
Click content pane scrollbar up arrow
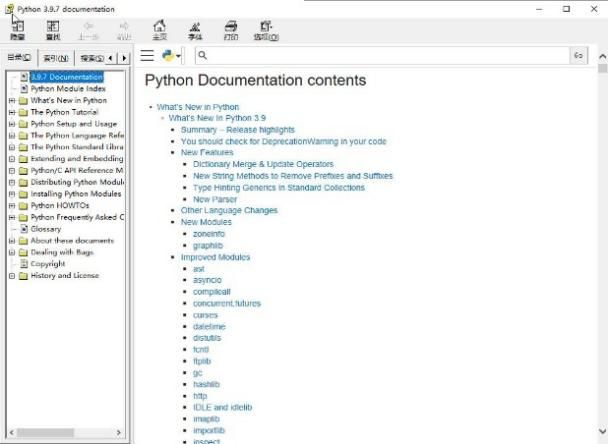tap(602, 57)
